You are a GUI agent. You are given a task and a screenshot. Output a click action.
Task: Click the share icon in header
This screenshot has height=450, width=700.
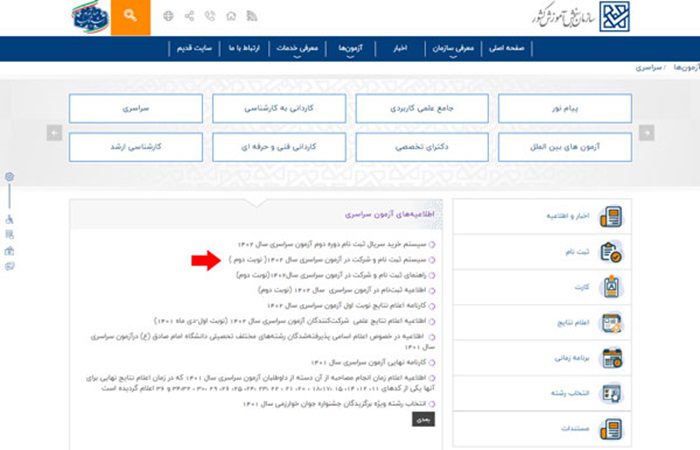(x=189, y=16)
